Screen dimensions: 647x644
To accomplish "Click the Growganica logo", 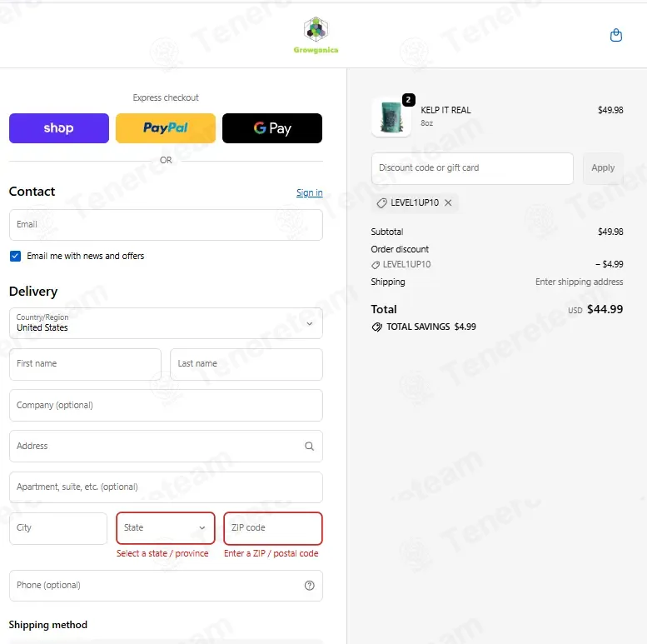I will (316, 35).
